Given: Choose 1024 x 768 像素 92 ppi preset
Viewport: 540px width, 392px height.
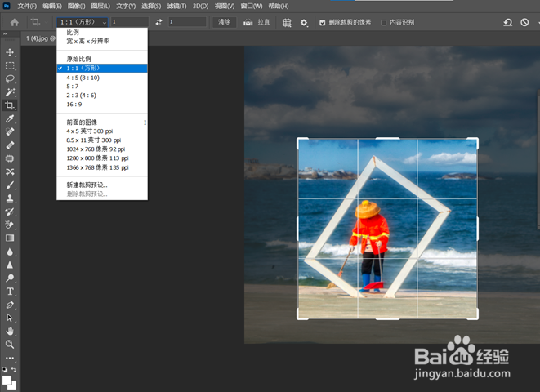Looking at the screenshot, I should point(102,149).
